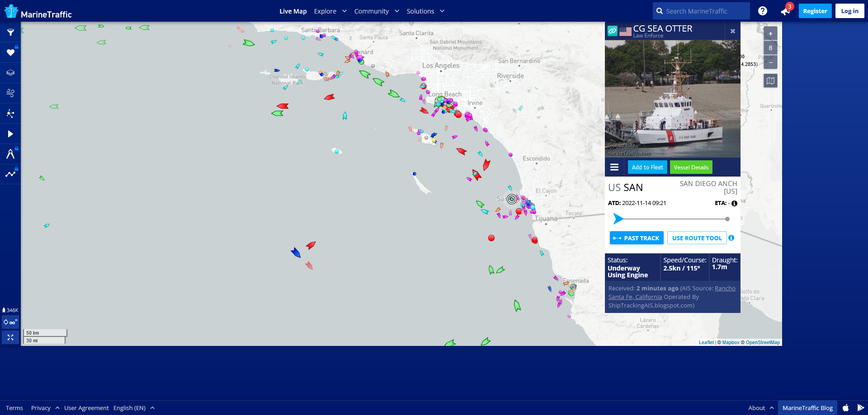Expand the Solutions dropdown chevron
This screenshot has height=415, width=868.
coord(442,11)
